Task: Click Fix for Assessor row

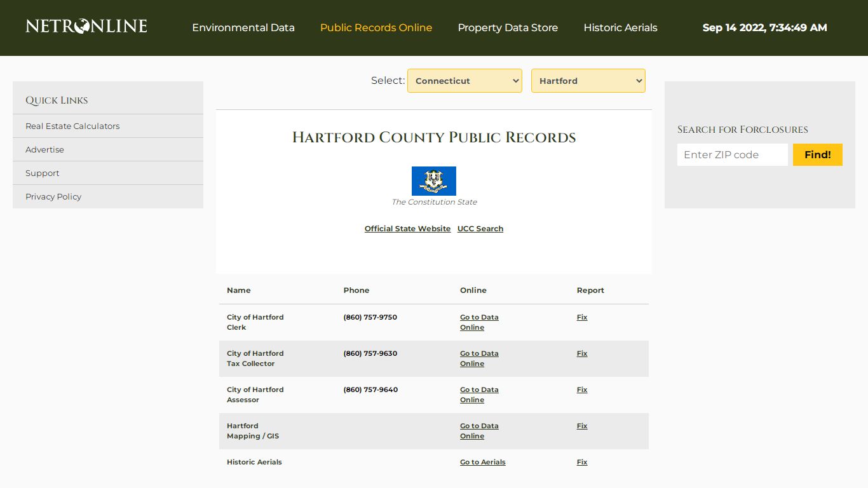Action: (x=582, y=390)
